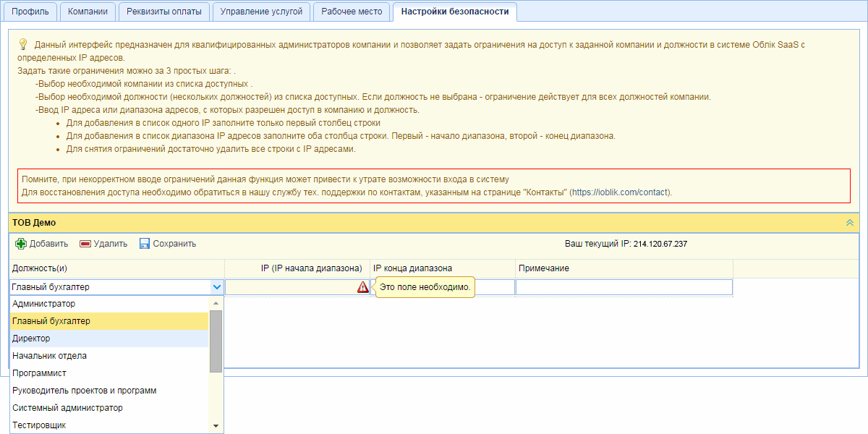
Task: Click the Сохранить button label
Action: coord(174,244)
